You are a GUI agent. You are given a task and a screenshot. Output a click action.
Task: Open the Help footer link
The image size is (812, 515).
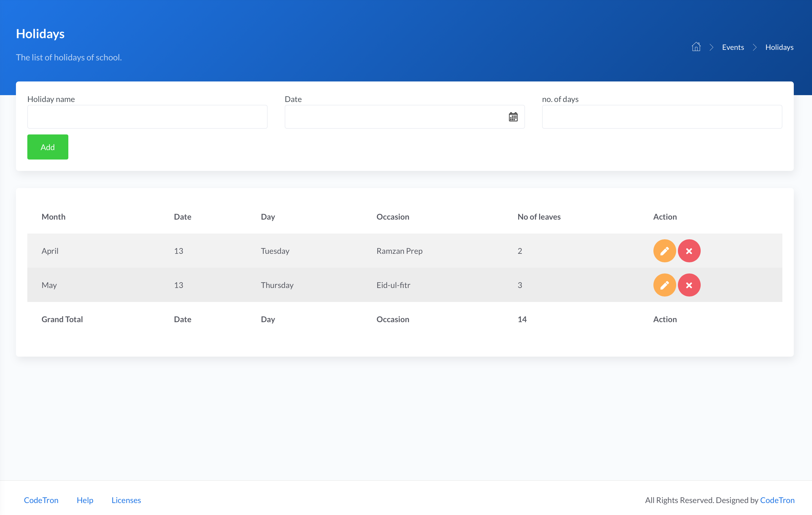[85, 500]
